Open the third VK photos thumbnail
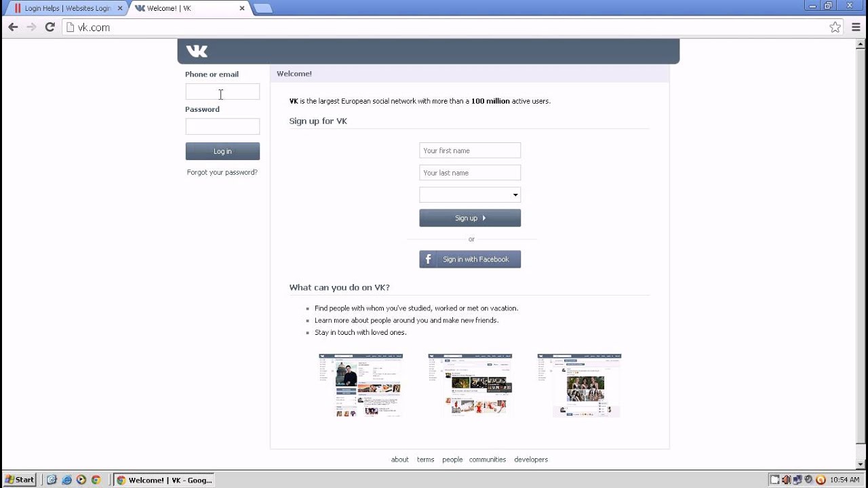The width and height of the screenshot is (868, 488). (x=579, y=385)
